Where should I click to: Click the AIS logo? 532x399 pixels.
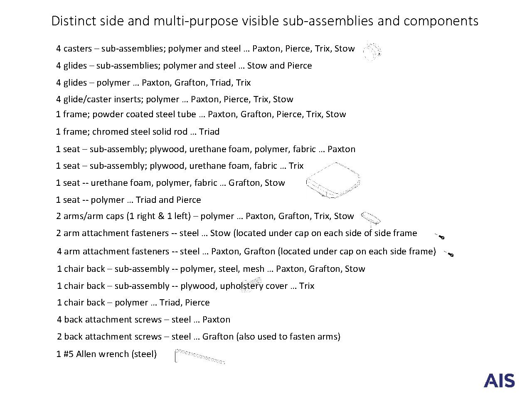(499, 381)
